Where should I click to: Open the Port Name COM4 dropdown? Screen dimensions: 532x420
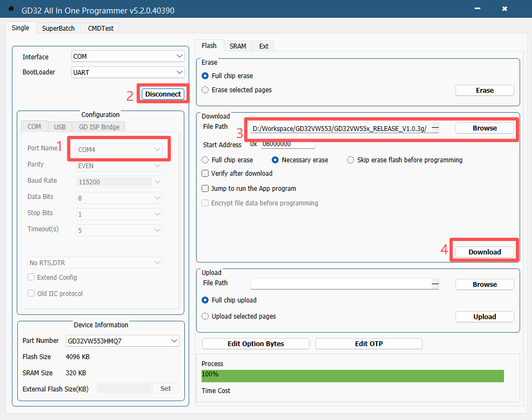pos(120,149)
